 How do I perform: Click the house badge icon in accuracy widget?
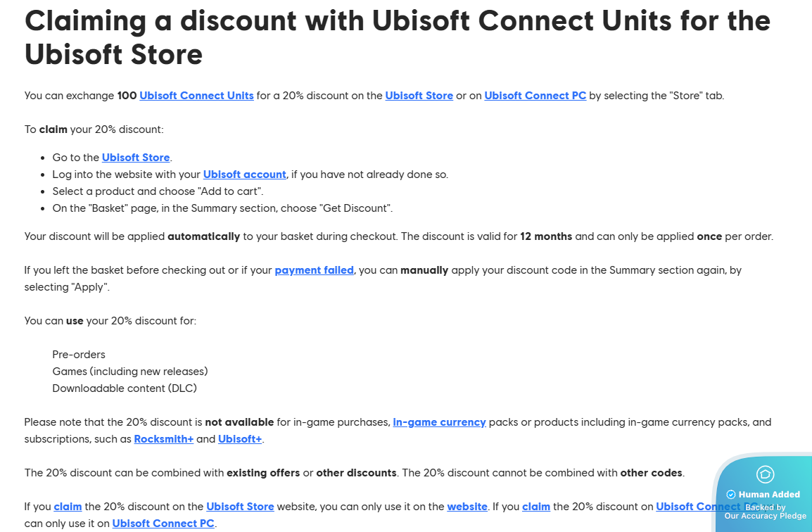(764, 474)
